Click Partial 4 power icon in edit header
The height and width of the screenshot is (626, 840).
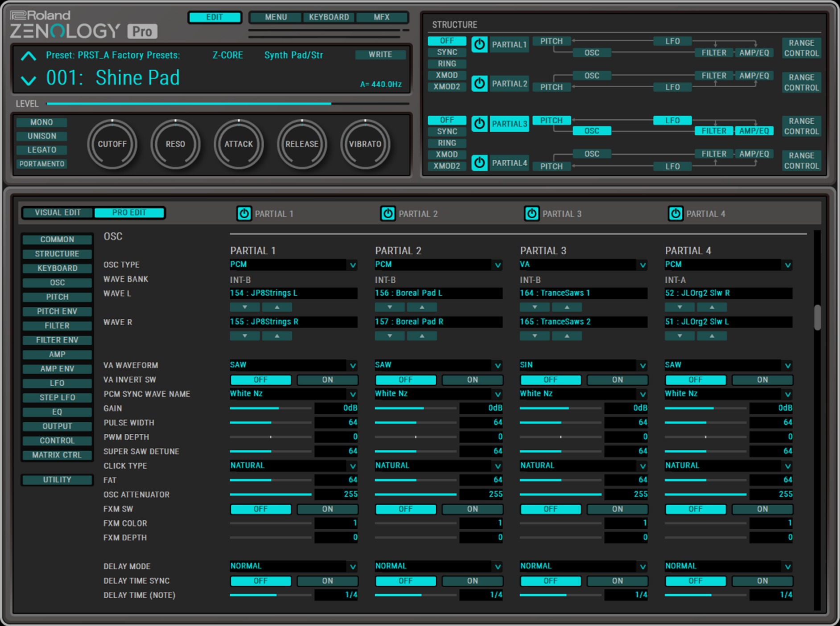tap(675, 214)
